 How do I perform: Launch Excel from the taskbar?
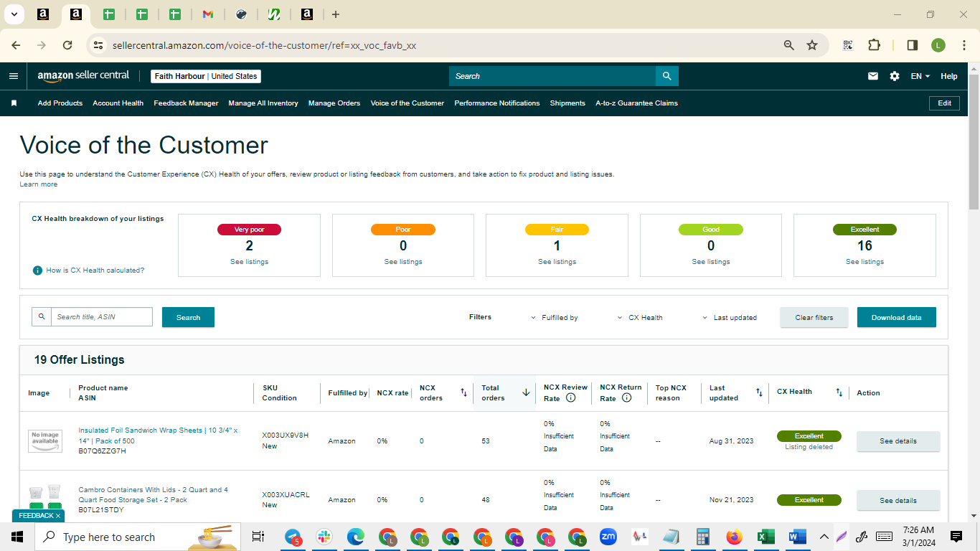765,537
